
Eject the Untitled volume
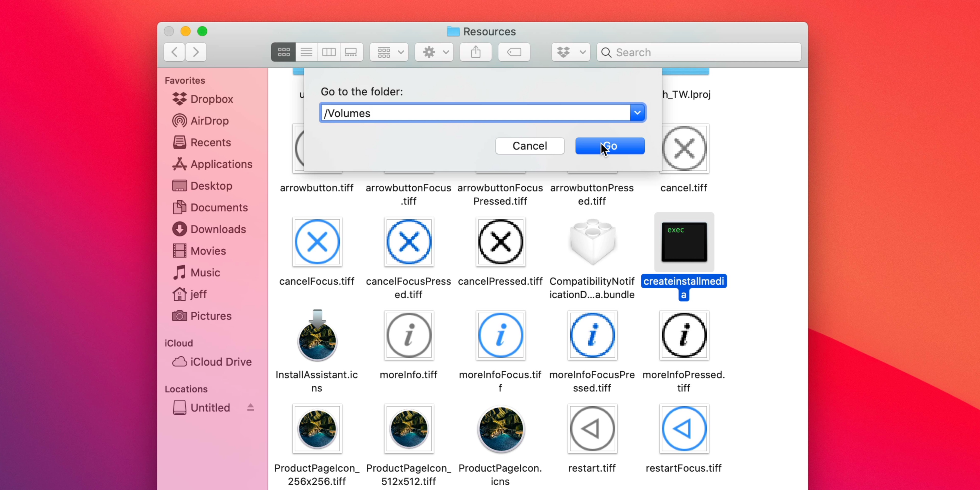coord(250,407)
